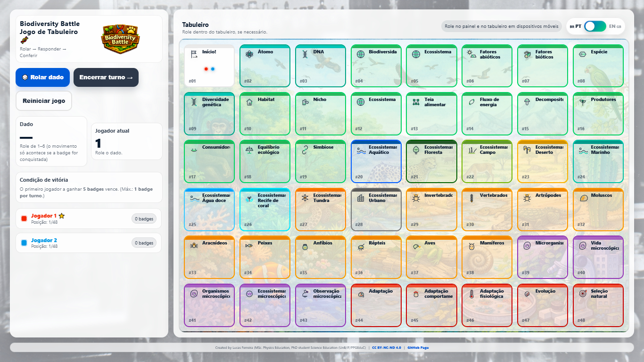The image size is (644, 362).
Task: Click the thermometer icon on Adaptação fisiológica tile
Action: 471,294
